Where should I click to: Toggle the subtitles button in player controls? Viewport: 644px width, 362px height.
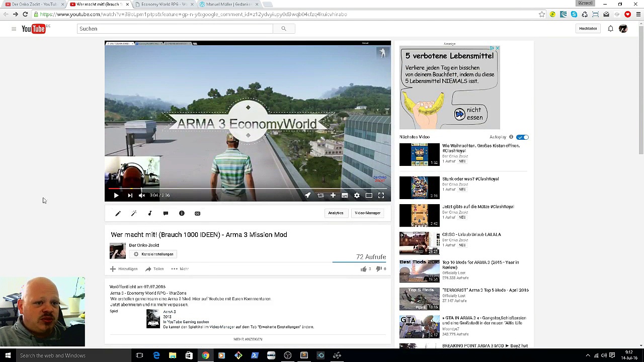point(345,196)
